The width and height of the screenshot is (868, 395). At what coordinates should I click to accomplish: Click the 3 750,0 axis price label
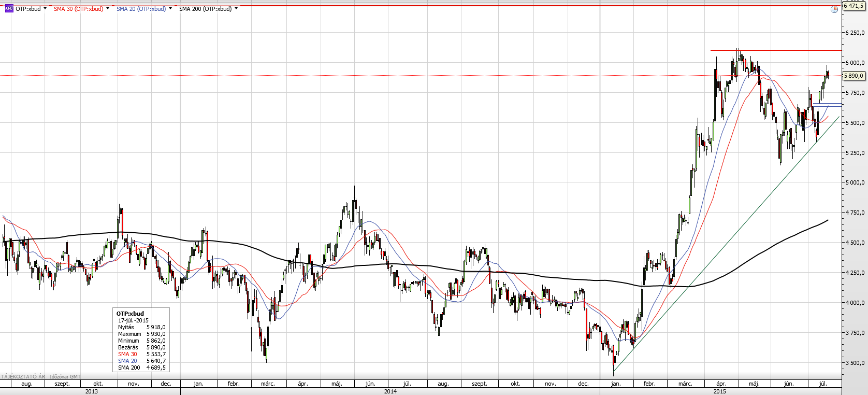pyautogui.click(x=855, y=333)
